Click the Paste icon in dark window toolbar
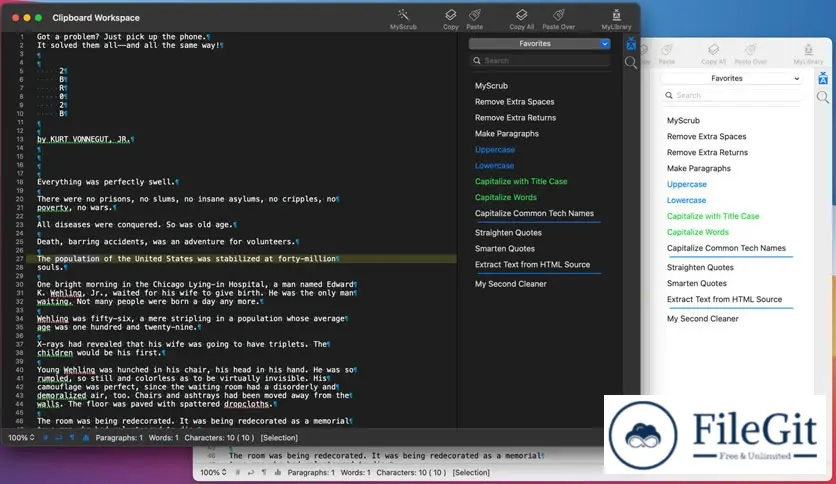836x484 pixels. [475, 15]
